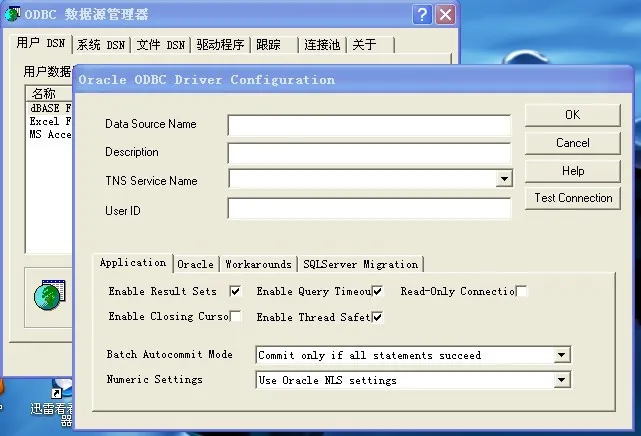
Task: Click the Test Connection button
Action: click(x=572, y=198)
